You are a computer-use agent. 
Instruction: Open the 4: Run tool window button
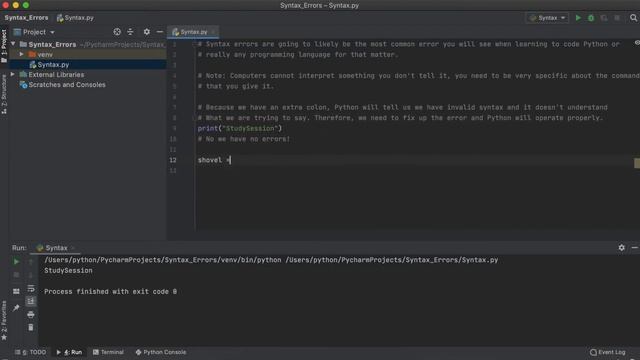[69, 352]
